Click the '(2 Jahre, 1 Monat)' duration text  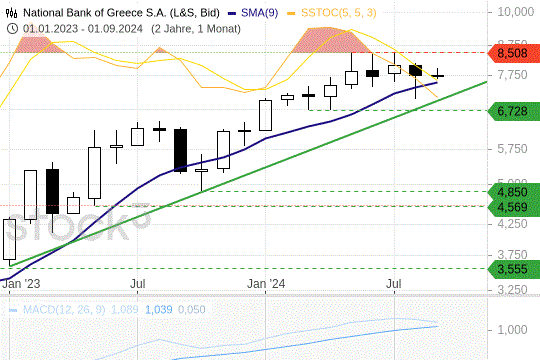click(196, 29)
